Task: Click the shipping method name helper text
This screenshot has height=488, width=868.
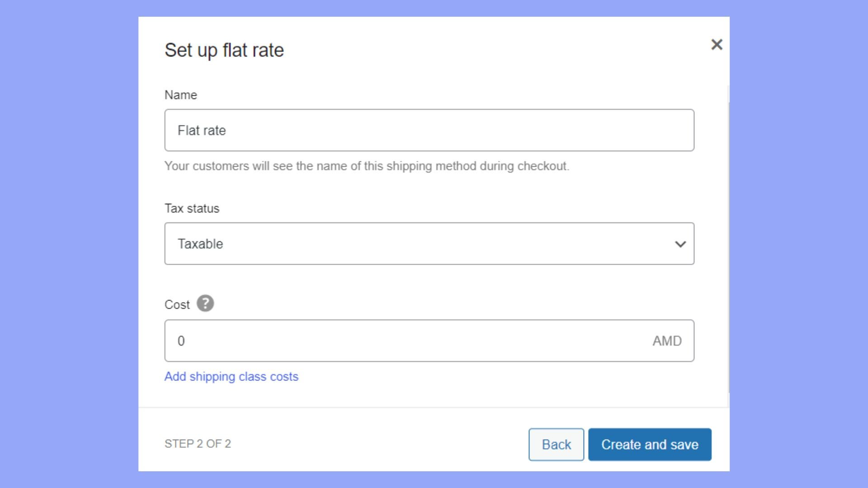Action: click(x=367, y=166)
